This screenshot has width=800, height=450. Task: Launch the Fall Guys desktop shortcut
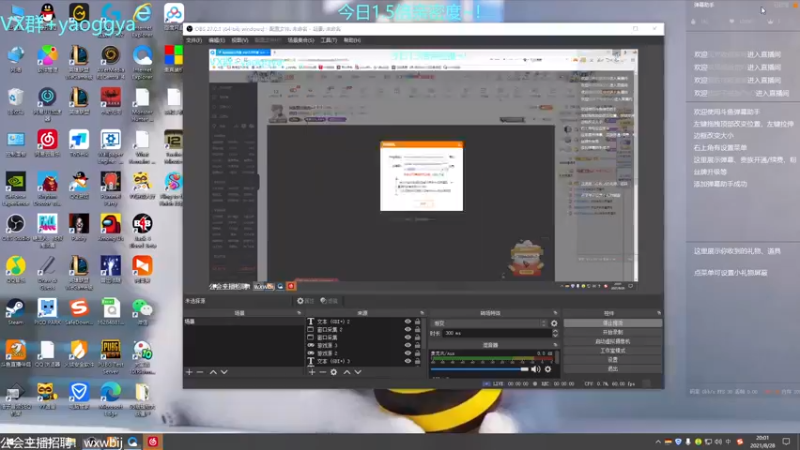coord(47,231)
